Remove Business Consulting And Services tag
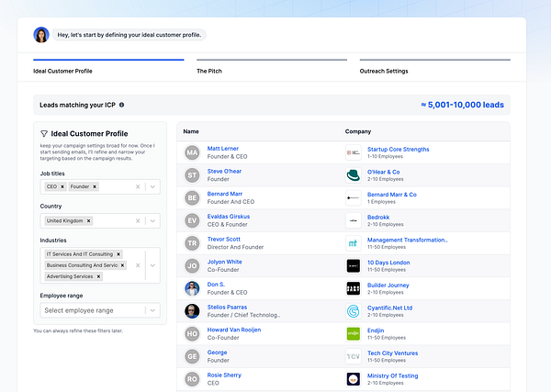The image size is (551, 392). (x=122, y=265)
